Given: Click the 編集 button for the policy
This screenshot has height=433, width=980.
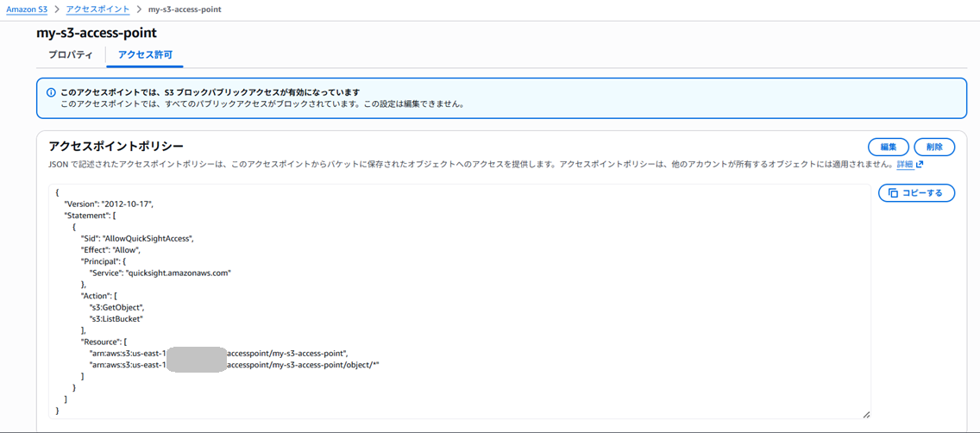Looking at the screenshot, I should click(x=889, y=147).
